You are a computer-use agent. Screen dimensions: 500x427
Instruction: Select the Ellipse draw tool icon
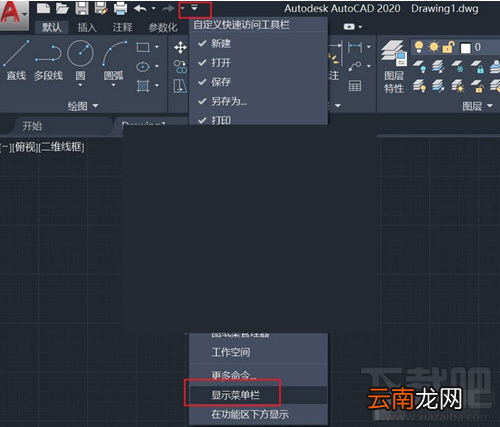[143, 67]
